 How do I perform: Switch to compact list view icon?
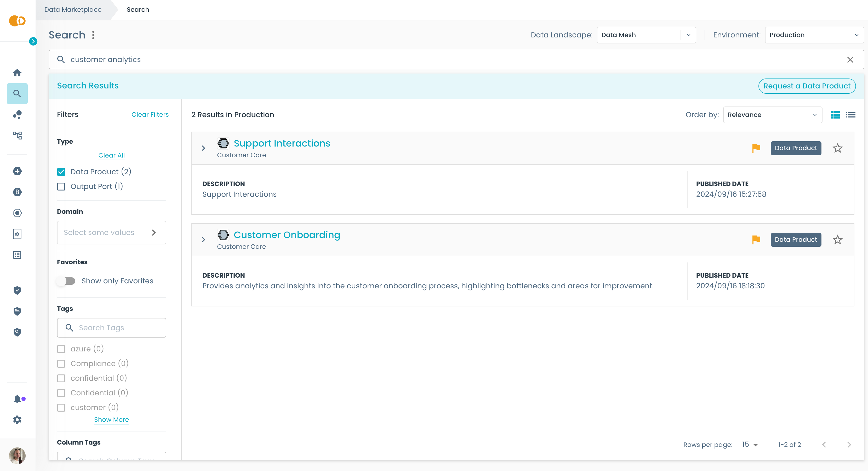[850, 115]
